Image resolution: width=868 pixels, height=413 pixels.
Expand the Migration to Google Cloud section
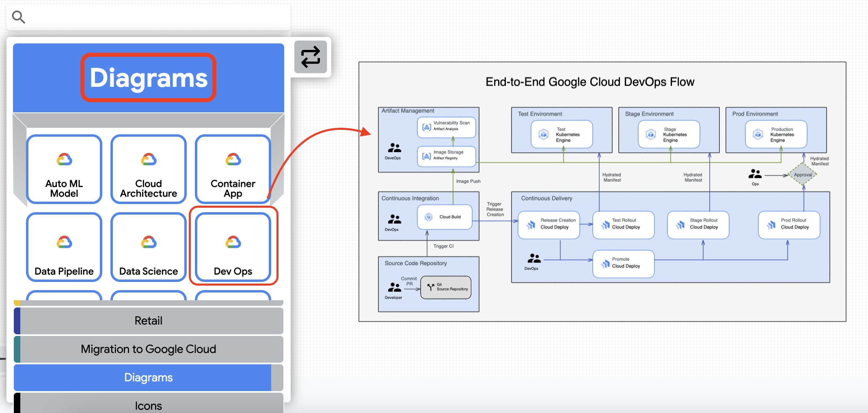(x=148, y=349)
